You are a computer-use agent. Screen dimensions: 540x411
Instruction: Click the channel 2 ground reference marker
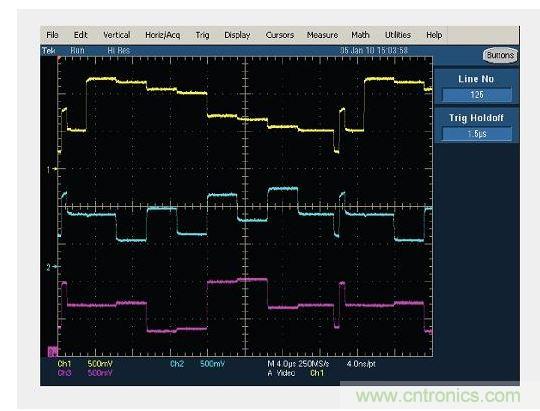(x=51, y=267)
